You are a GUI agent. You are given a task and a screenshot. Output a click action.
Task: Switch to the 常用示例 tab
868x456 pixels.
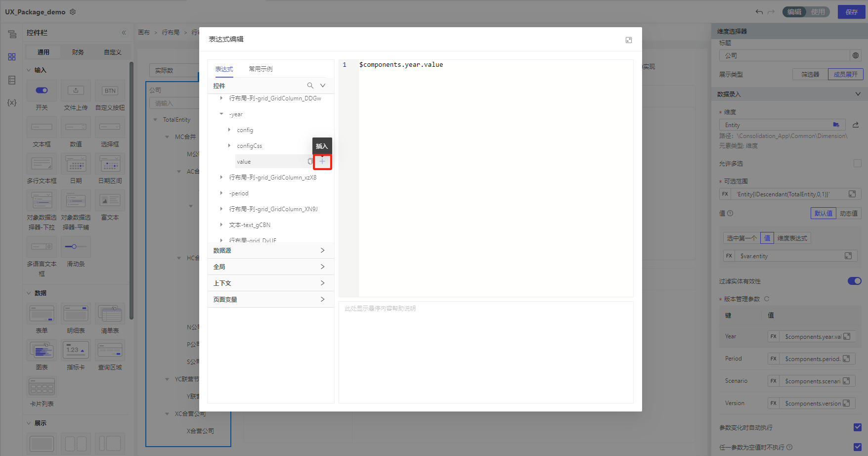[x=260, y=69]
